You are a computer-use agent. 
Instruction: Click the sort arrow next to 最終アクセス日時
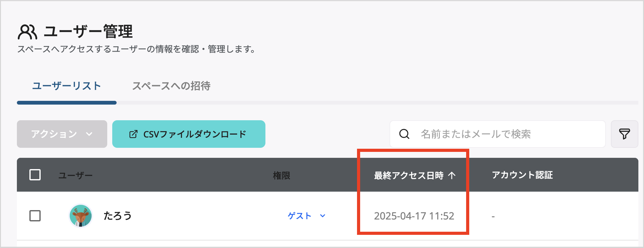(452, 175)
